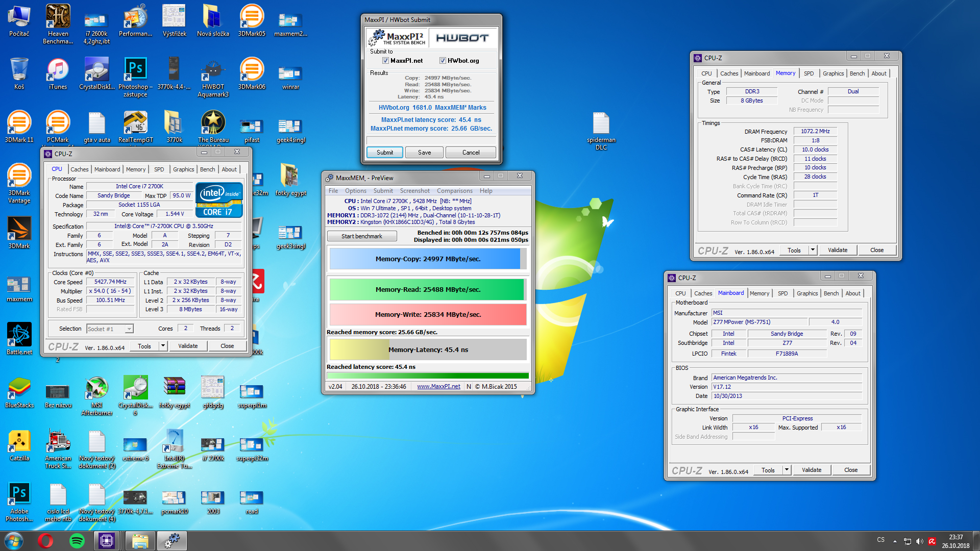Viewport: 980px width, 551px height.
Task: Click Close in the Mainboard CPU-Z window
Action: coord(851,470)
